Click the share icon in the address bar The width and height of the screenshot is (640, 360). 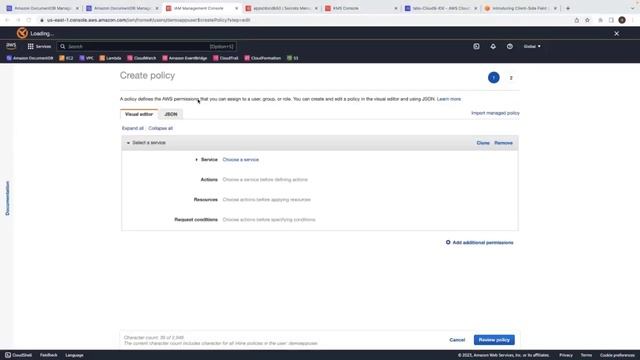click(x=576, y=20)
